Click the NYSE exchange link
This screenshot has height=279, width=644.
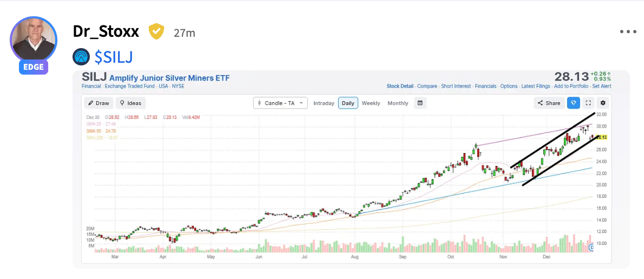178,86
